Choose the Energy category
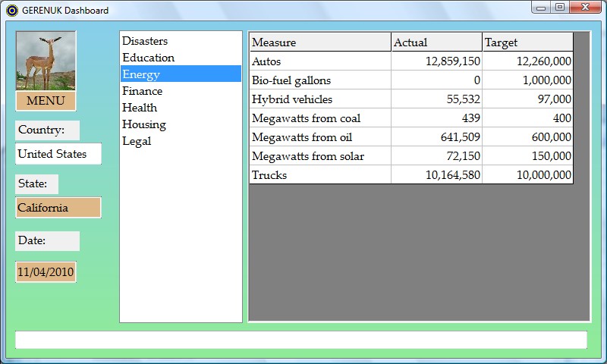The image size is (607, 364). (x=141, y=74)
